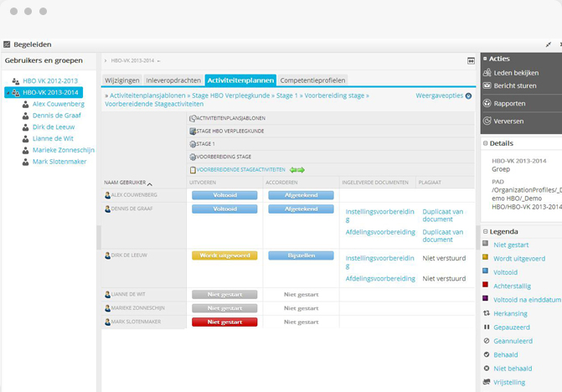This screenshot has width=562, height=392.
Task: Click Gepauzeerd pause icon in legend
Action: point(487,327)
